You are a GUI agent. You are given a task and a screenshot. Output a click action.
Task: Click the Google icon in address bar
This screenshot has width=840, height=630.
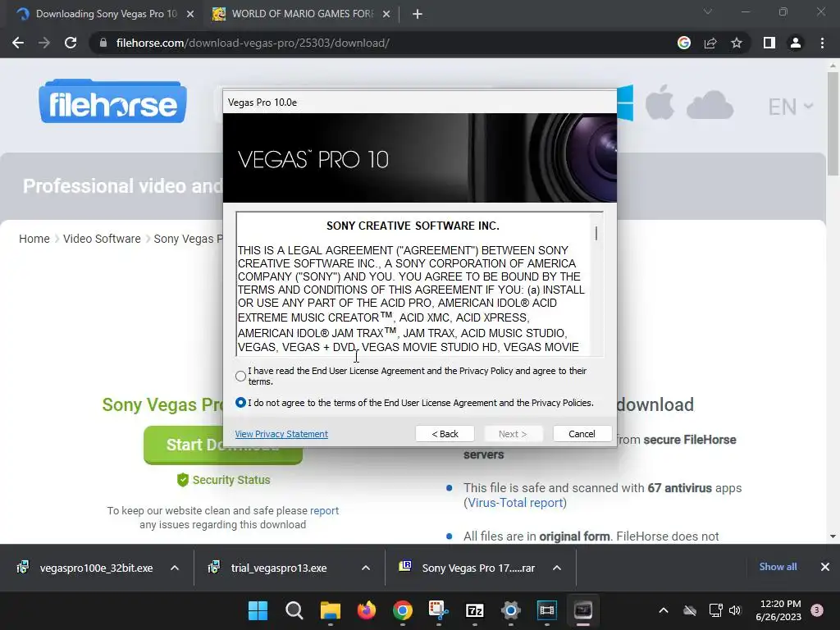[683, 43]
